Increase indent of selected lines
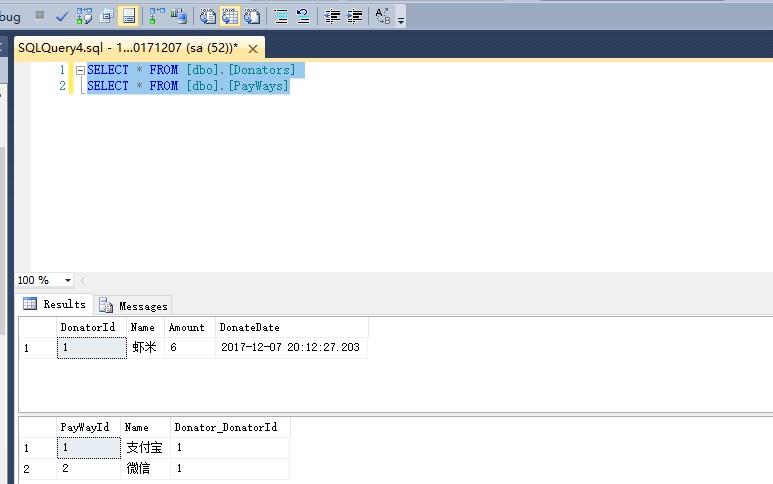This screenshot has width=773, height=484. (x=354, y=16)
